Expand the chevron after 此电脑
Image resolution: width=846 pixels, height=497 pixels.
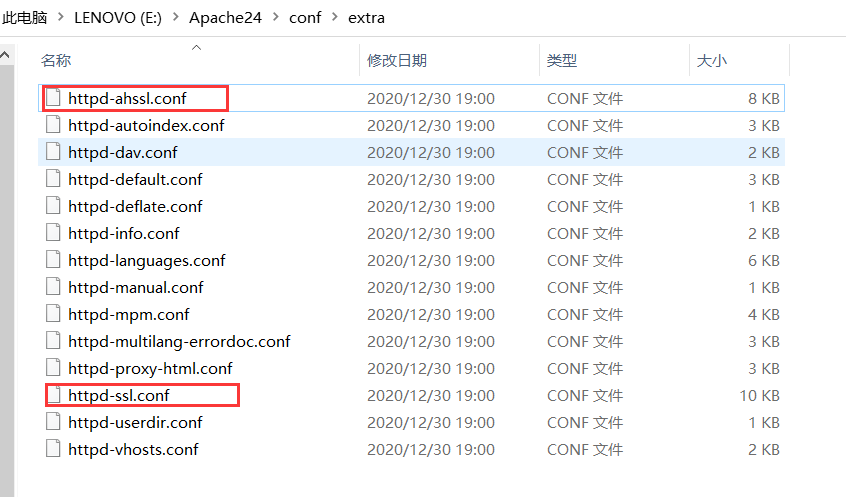pyautogui.click(x=60, y=17)
